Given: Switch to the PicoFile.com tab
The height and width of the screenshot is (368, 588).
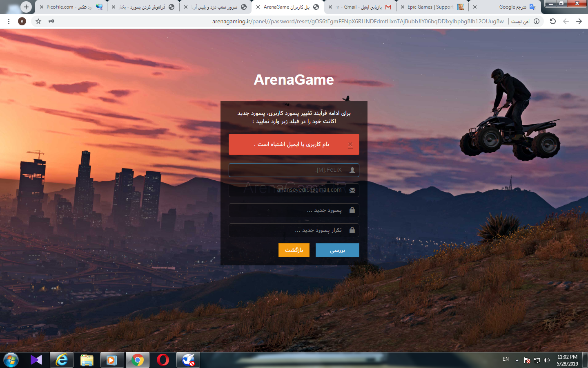Looking at the screenshot, I should click(72, 7).
